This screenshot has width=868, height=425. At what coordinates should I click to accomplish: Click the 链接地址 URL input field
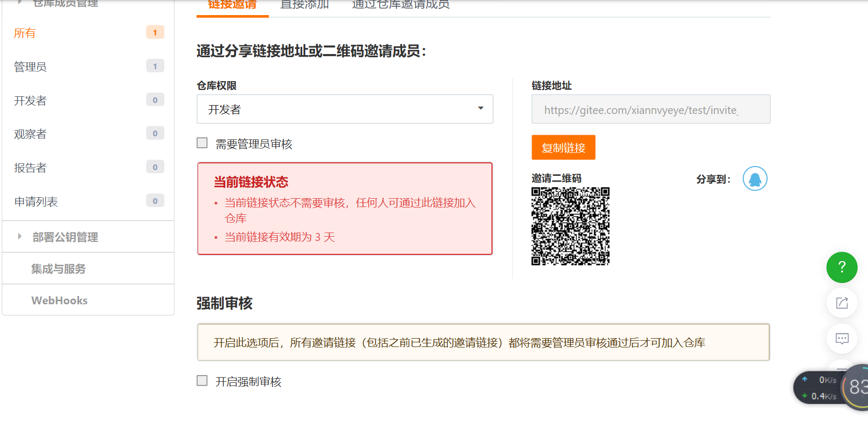pyautogui.click(x=651, y=109)
